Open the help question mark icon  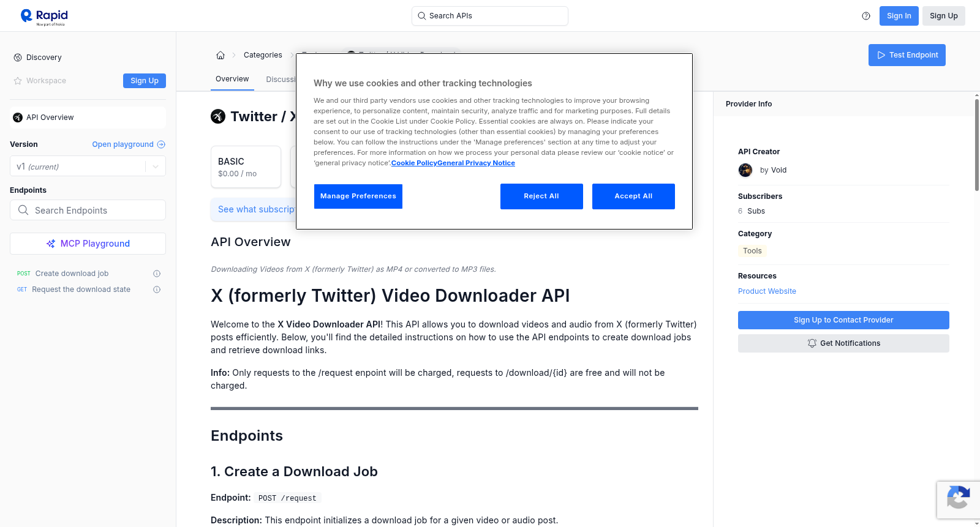point(866,16)
